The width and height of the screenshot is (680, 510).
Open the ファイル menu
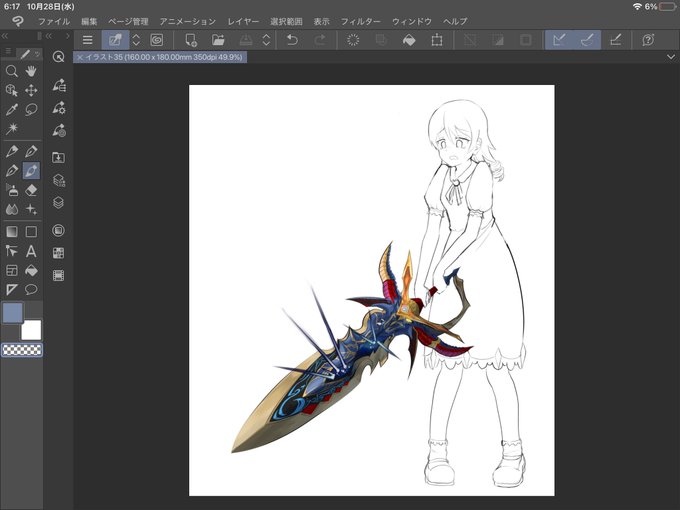click(54, 21)
